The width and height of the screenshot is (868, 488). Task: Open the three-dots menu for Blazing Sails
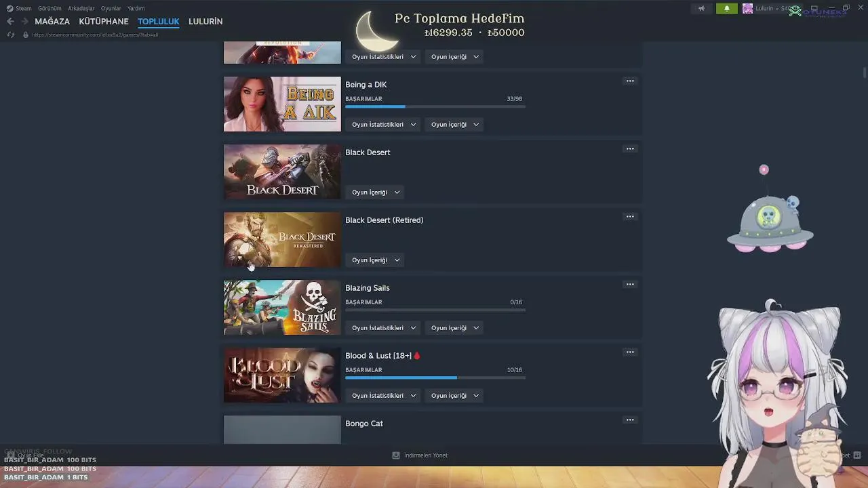coord(630,285)
